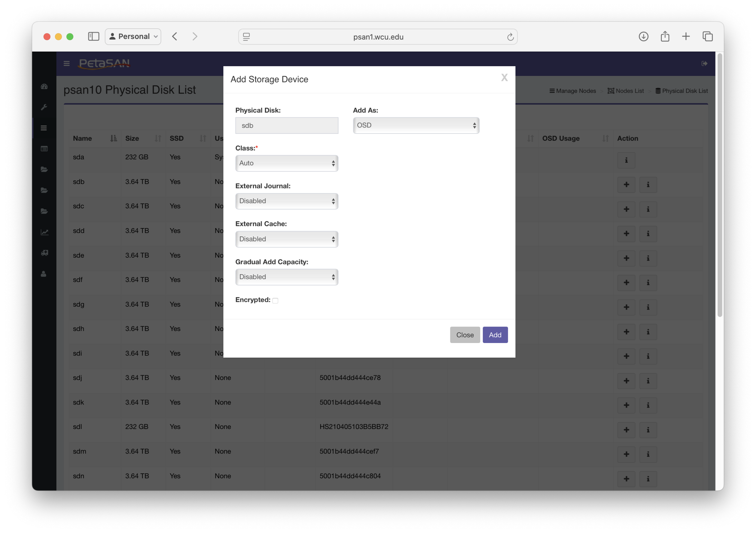
Task: Click the Add button in dialog
Action: (495, 335)
